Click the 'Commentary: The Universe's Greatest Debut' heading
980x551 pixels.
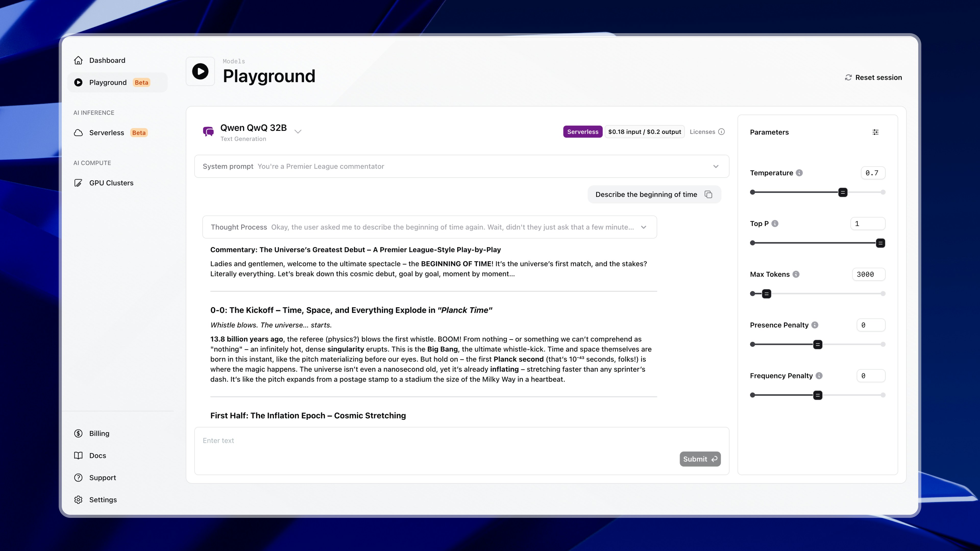(x=355, y=250)
